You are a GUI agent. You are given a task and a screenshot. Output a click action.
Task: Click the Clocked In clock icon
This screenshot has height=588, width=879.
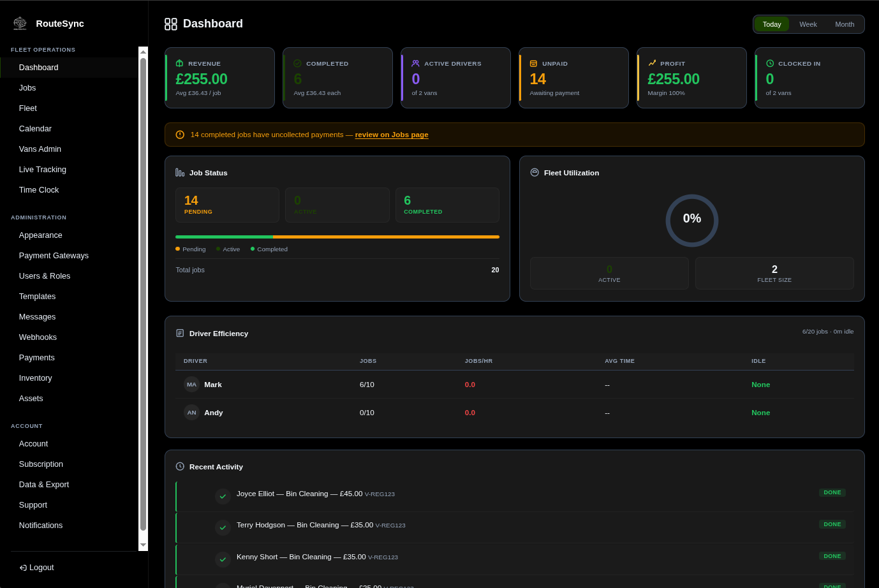[x=770, y=63]
